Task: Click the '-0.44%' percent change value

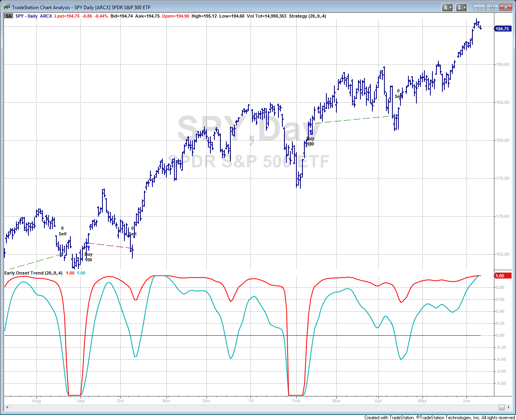Action: (101, 16)
